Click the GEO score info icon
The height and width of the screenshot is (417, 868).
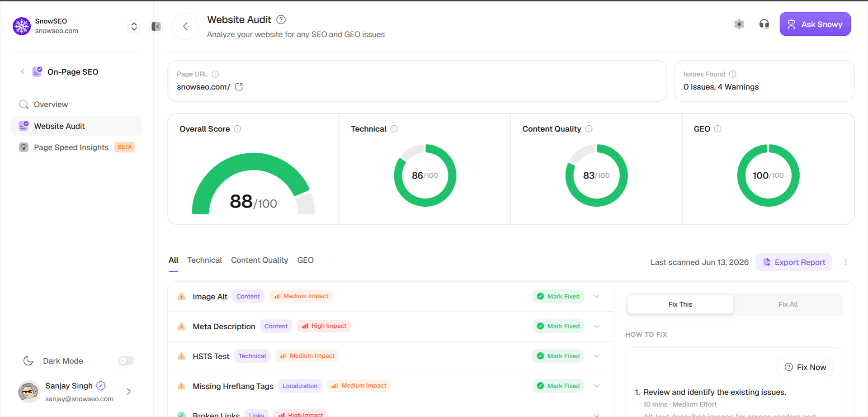coord(717,129)
